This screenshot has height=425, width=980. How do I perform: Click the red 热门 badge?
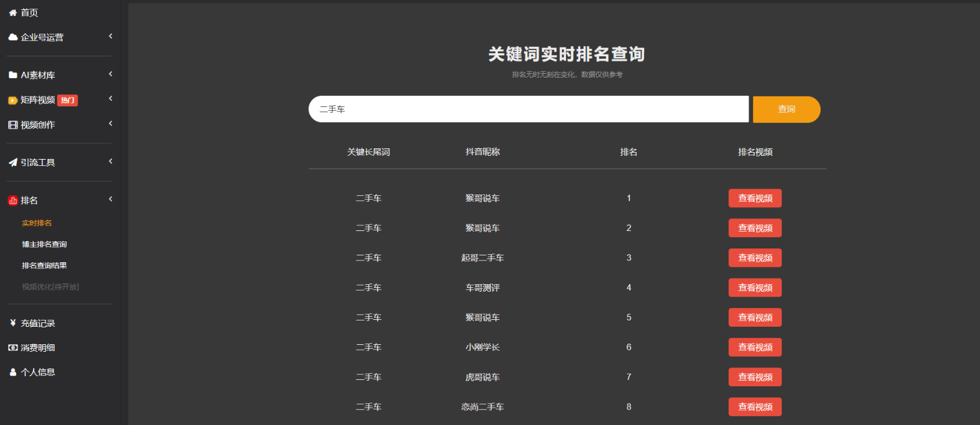(x=68, y=100)
